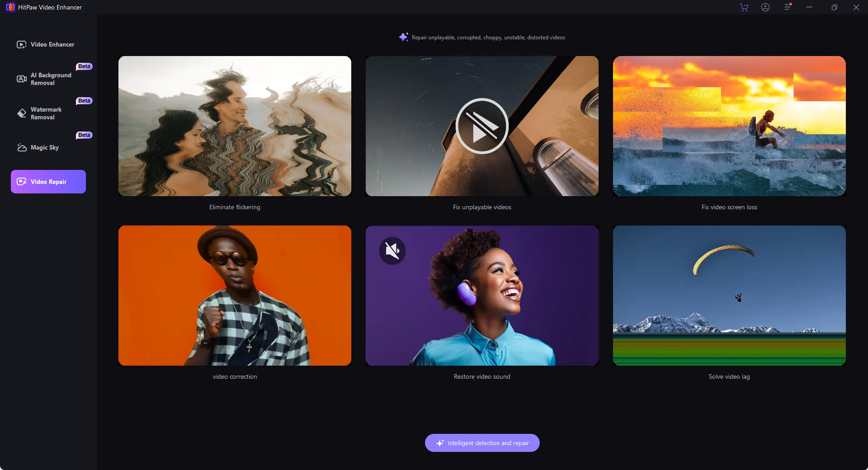The image size is (868, 470).
Task: Open the video correction thumbnail
Action: (x=235, y=296)
